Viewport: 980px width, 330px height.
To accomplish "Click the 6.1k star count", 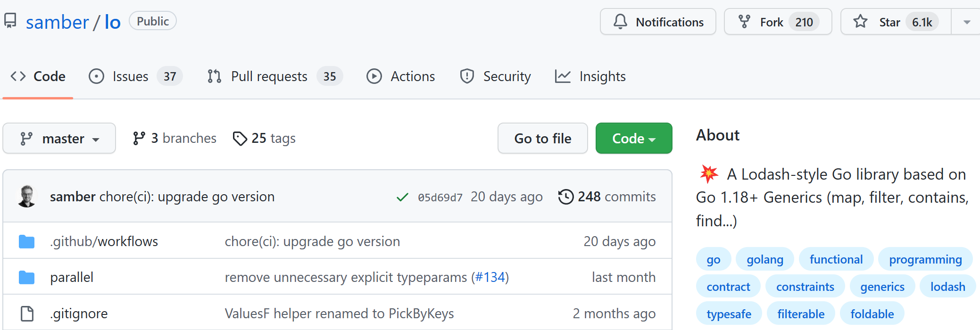I will (922, 22).
